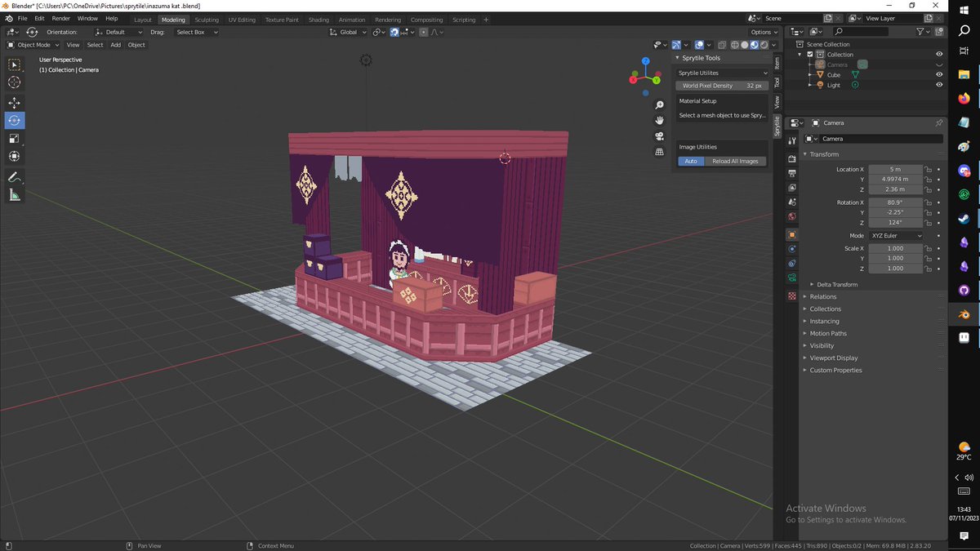980x551 pixels.
Task: Click the Reload All Images button
Action: (x=735, y=161)
